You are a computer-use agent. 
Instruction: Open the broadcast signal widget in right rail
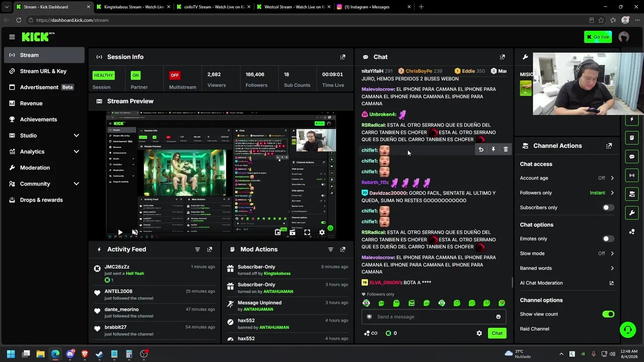pyautogui.click(x=632, y=175)
